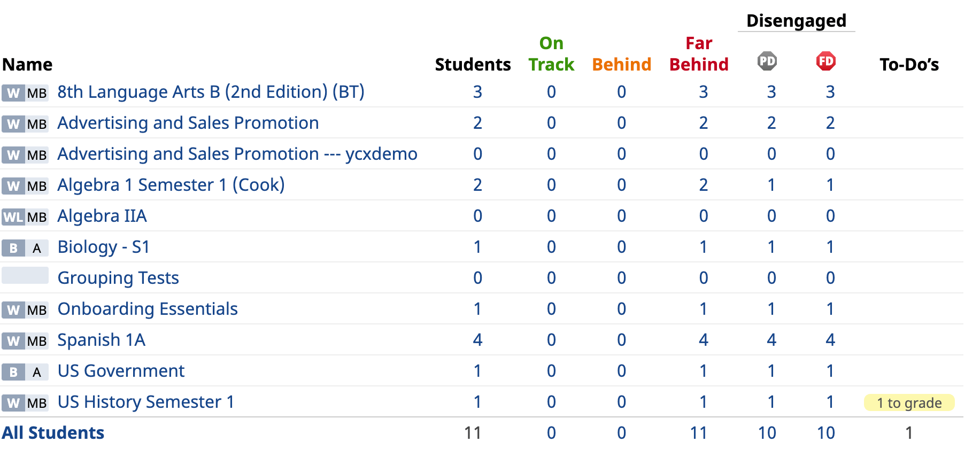This screenshot has height=465, width=980.
Task: Click the A badge beside US Government
Action: [37, 372]
